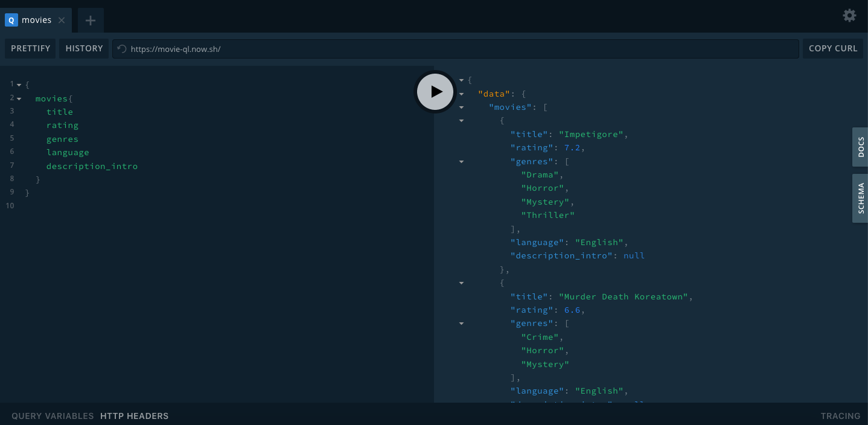Click the "movies" key in results
This screenshot has width=868, height=425.
[x=511, y=107]
